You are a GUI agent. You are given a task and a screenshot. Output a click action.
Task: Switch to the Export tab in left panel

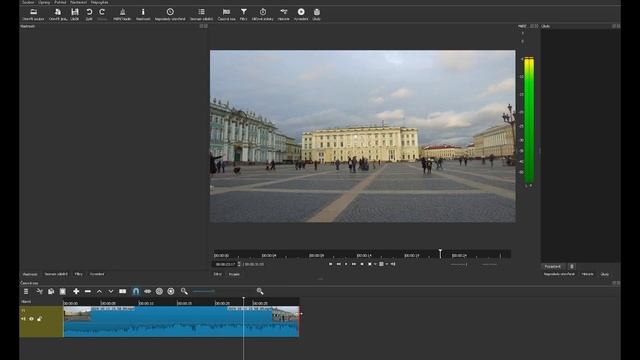coord(97,274)
